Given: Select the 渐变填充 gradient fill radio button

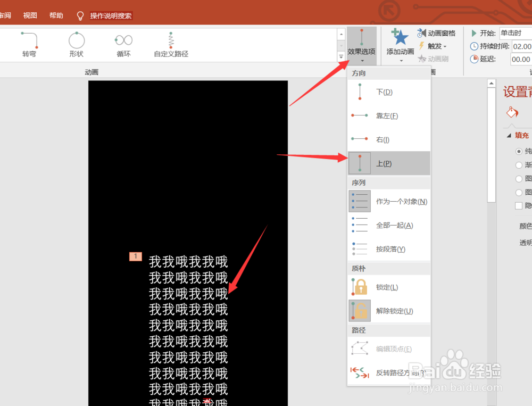Looking at the screenshot, I should click(x=520, y=164).
